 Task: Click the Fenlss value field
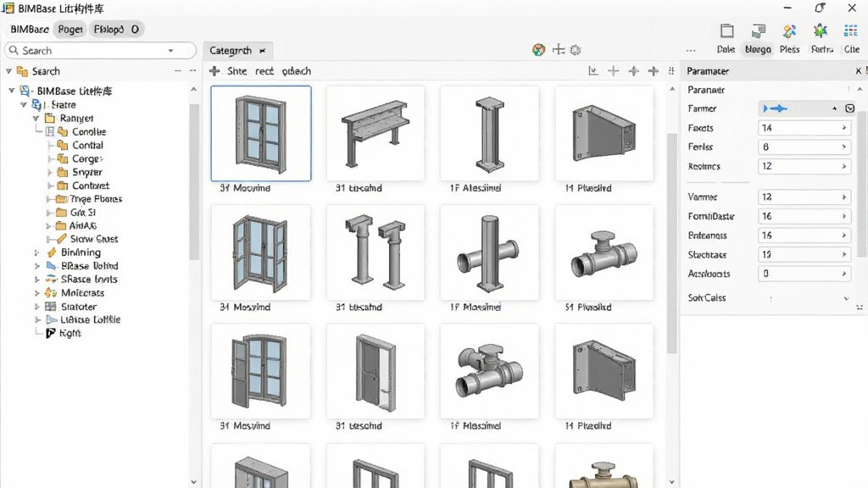point(804,147)
